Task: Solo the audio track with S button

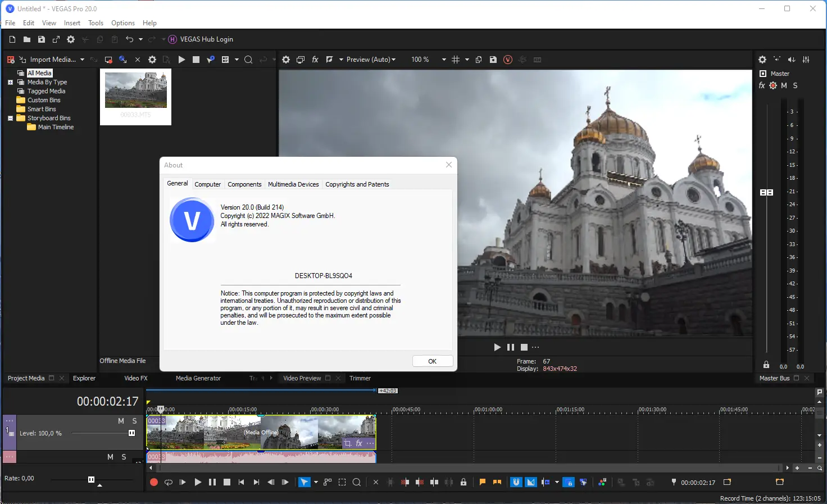Action: point(124,457)
